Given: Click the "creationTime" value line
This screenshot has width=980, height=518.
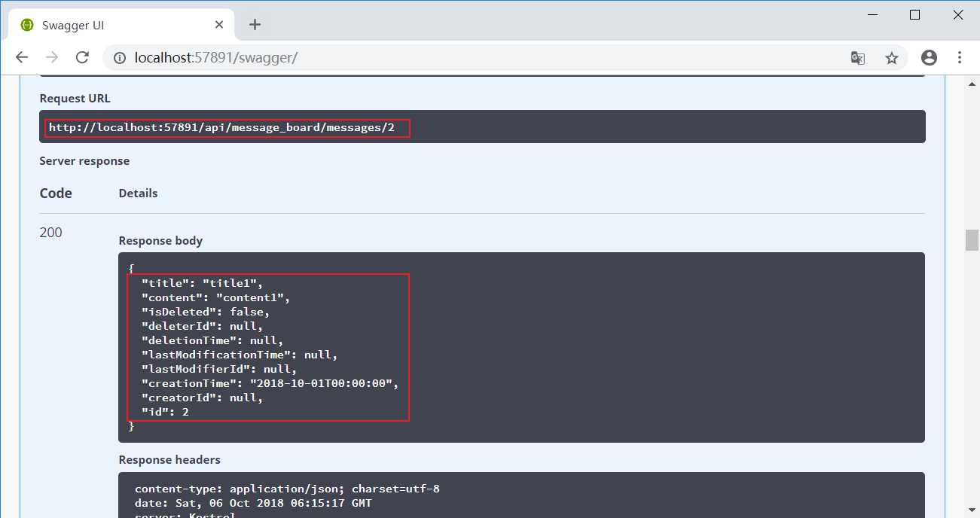Looking at the screenshot, I should (x=270, y=383).
